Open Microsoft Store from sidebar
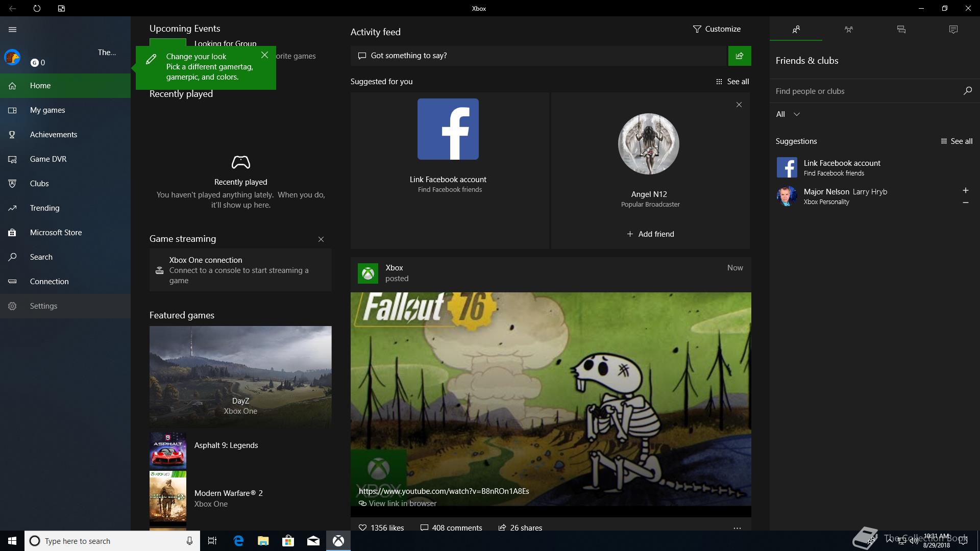The image size is (980, 551). [x=65, y=233]
